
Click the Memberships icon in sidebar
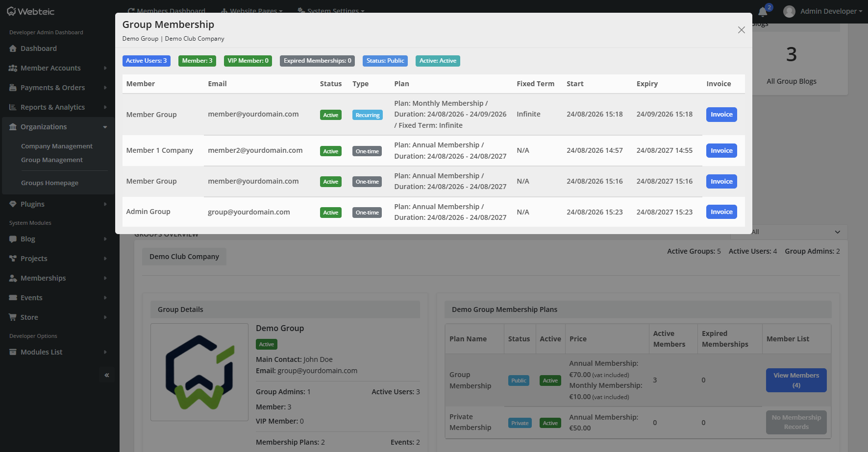point(13,278)
